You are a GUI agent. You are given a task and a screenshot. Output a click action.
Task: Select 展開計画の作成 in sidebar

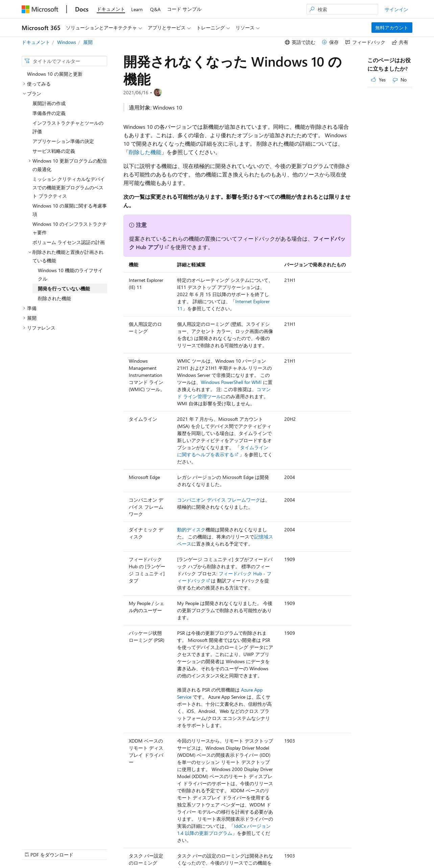tap(49, 103)
